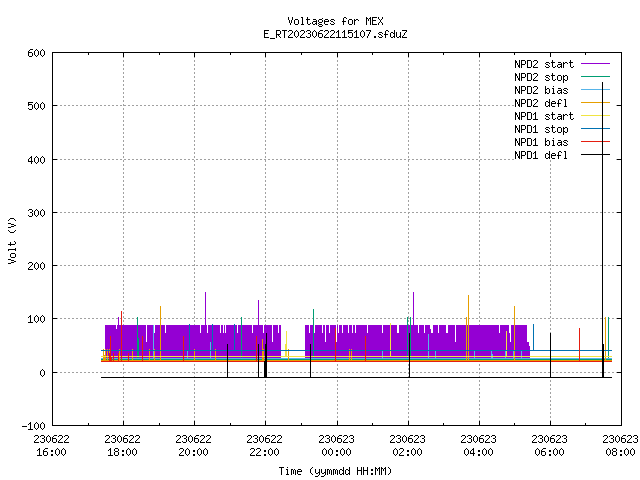Click the black NPD1 defl legend line
Screen dimensions: 640x480
595,155
